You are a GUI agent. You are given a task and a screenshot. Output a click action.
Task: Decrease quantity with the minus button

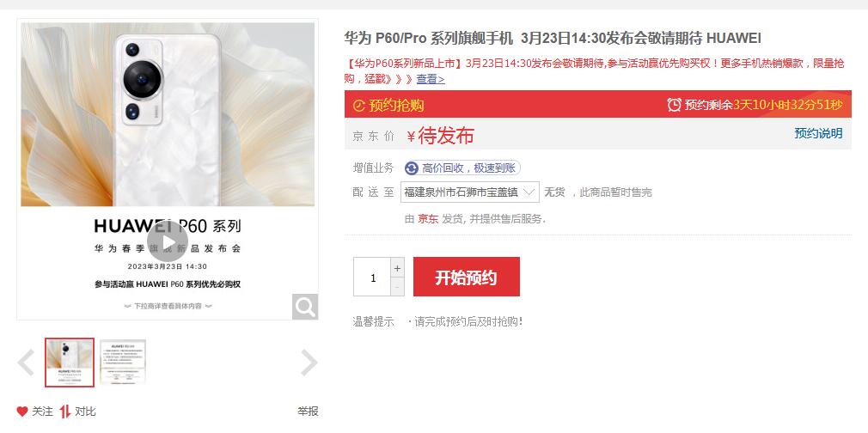(397, 287)
